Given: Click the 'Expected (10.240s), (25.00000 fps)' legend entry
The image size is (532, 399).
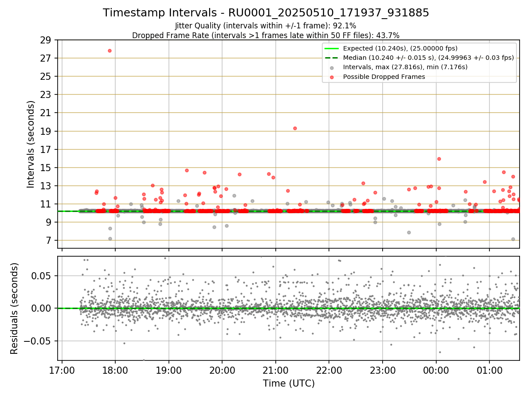Looking at the screenshot, I should [x=400, y=48].
